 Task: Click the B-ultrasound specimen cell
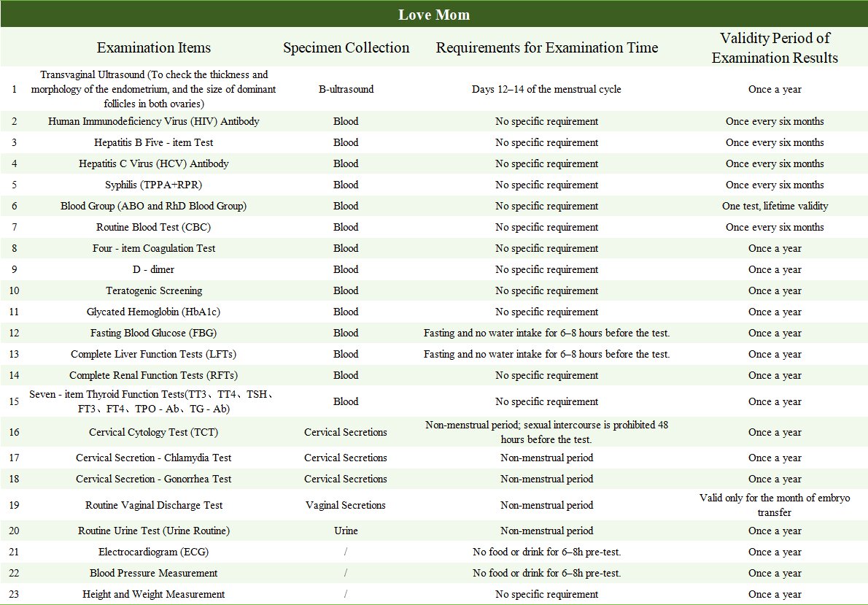pyautogui.click(x=346, y=89)
